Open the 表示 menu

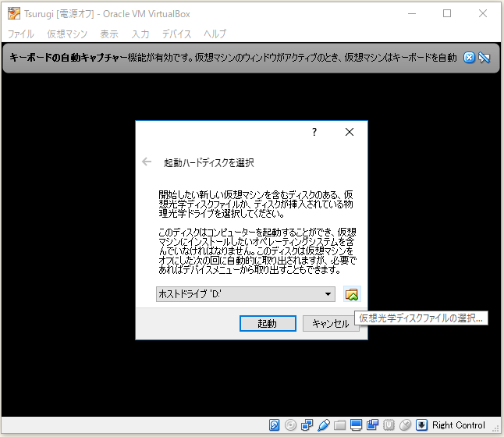coord(109,34)
